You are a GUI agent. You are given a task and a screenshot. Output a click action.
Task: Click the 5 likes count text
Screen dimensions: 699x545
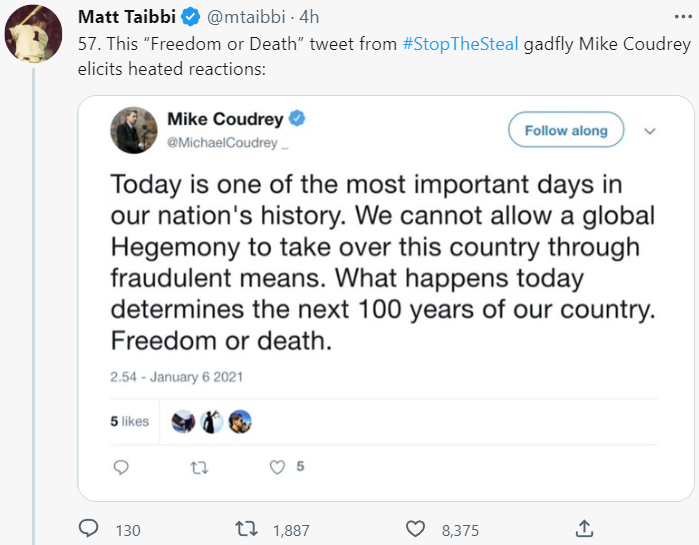129,422
